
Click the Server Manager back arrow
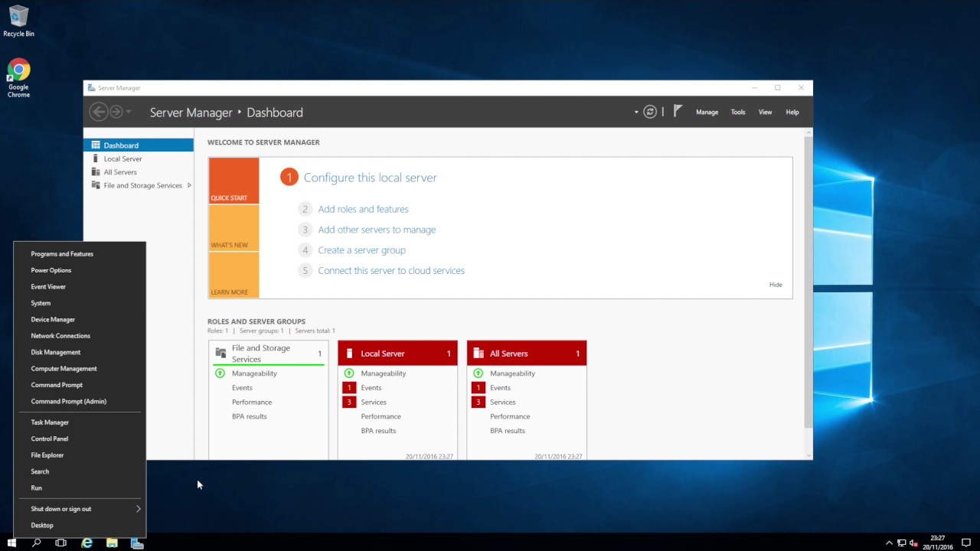click(x=98, y=112)
